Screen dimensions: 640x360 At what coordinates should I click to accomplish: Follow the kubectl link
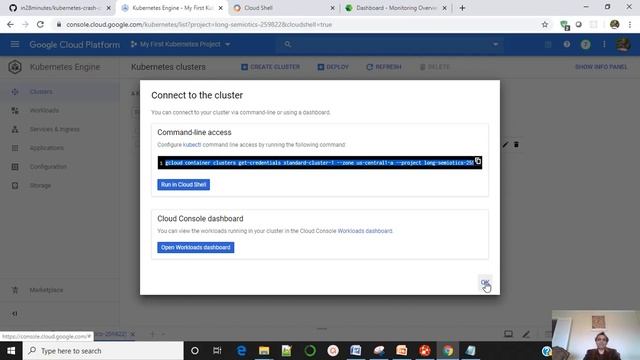pos(192,144)
